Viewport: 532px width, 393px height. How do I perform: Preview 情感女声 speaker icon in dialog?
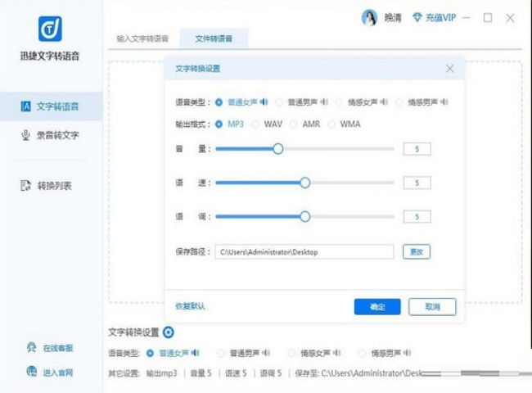tap(384, 102)
